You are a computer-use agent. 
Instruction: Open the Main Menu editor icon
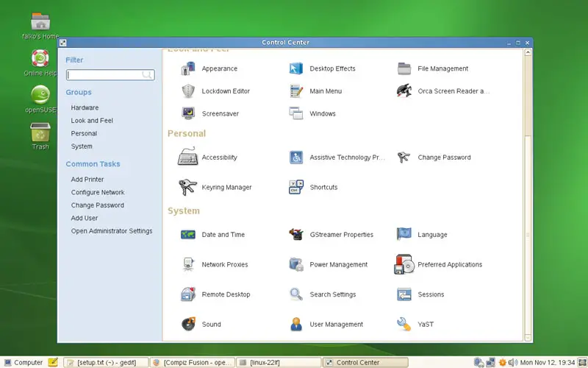pyautogui.click(x=296, y=91)
